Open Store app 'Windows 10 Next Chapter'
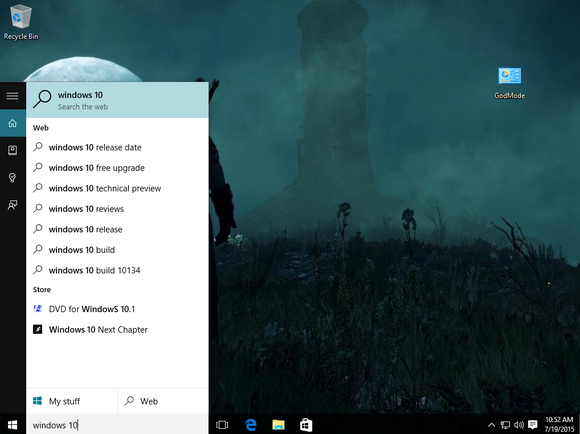 tap(117, 329)
